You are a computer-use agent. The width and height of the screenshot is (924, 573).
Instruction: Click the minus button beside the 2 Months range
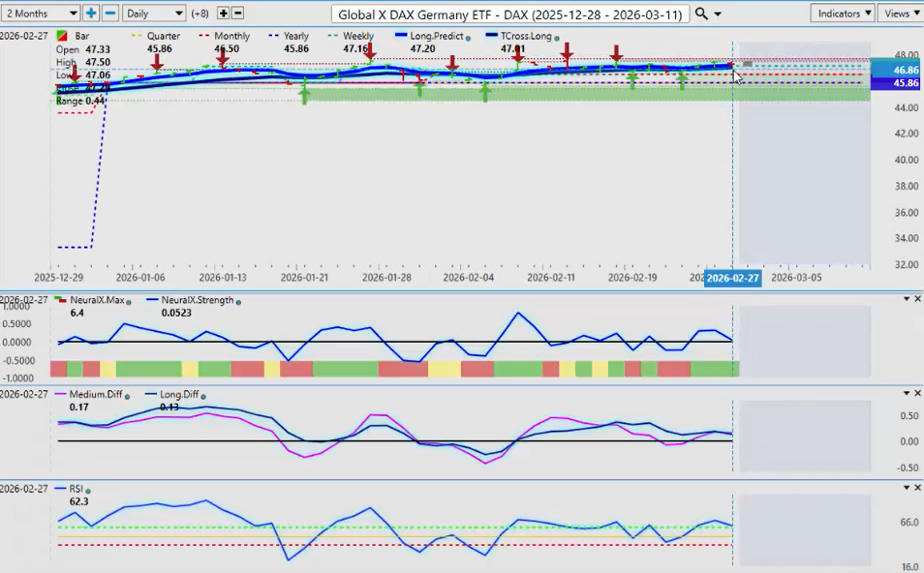(110, 14)
